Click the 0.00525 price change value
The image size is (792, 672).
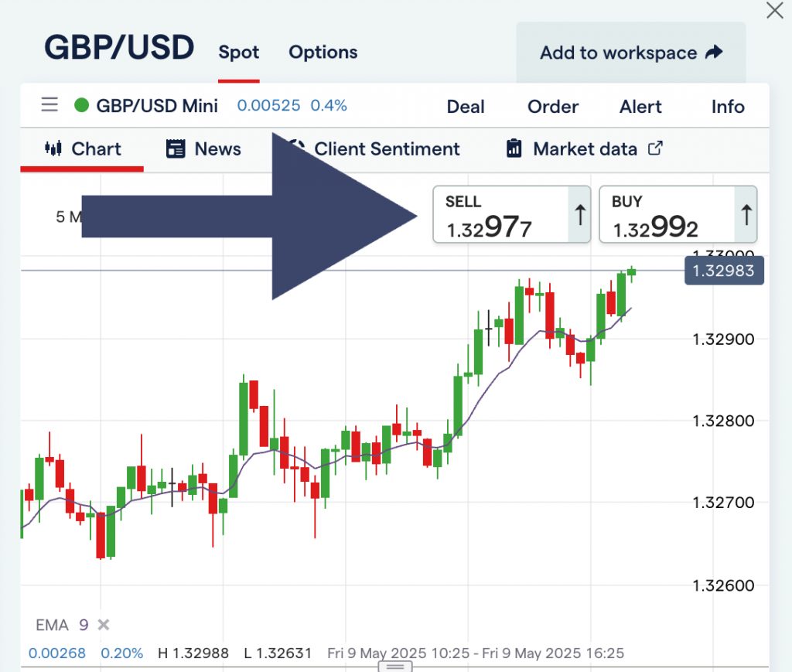(x=268, y=105)
